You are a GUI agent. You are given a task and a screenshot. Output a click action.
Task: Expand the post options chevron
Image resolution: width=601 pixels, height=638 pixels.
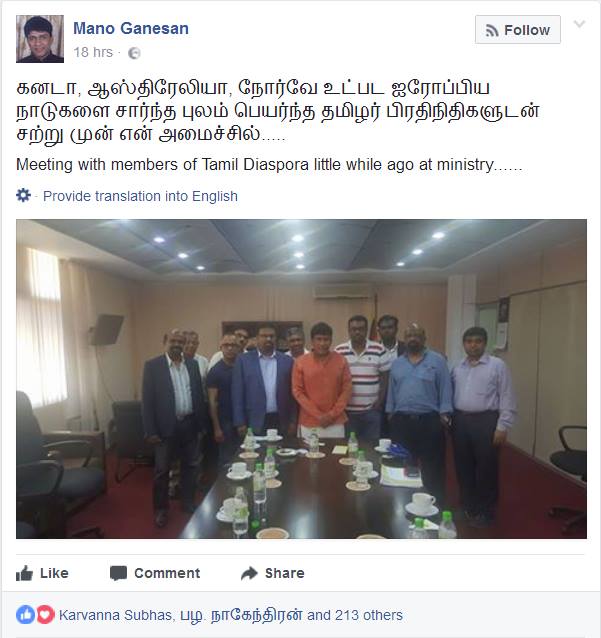coord(579,24)
